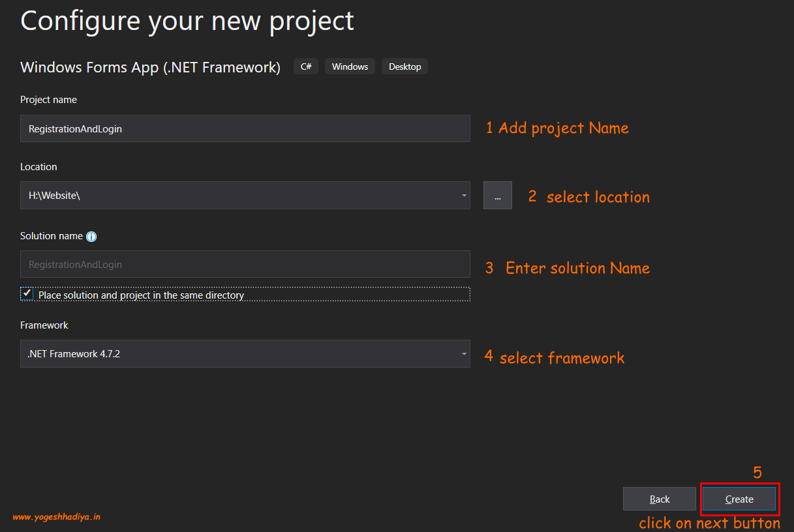Click the Solution name text field
Screen dimensions: 794x532
[245, 265]
